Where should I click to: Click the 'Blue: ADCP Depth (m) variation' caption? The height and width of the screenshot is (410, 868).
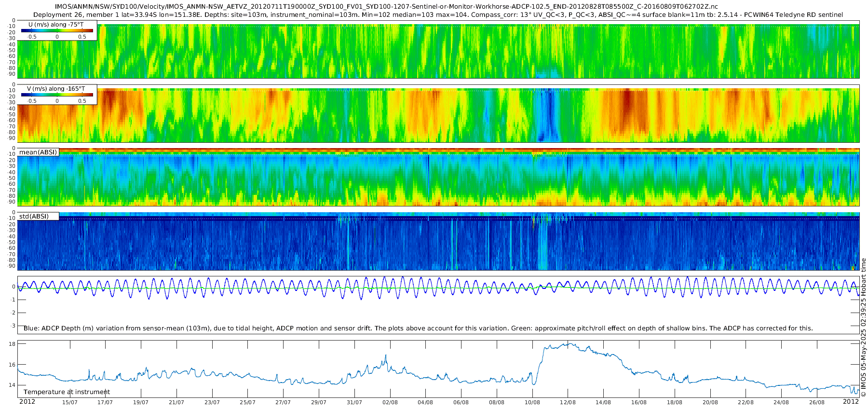[x=418, y=328]
